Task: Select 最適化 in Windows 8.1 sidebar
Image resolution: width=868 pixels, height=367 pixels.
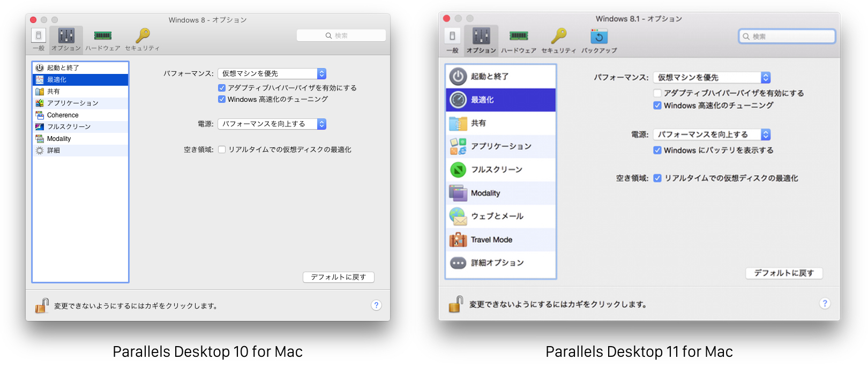Action: click(x=500, y=100)
